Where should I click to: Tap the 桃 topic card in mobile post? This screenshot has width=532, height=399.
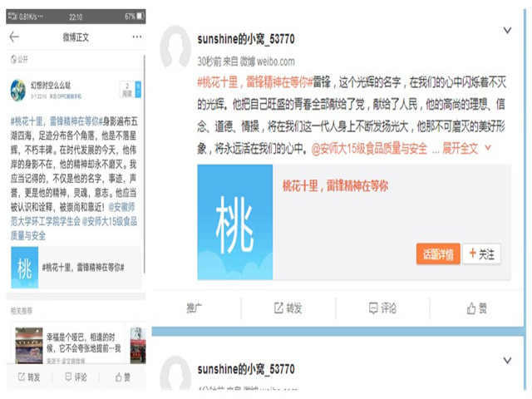pos(75,268)
